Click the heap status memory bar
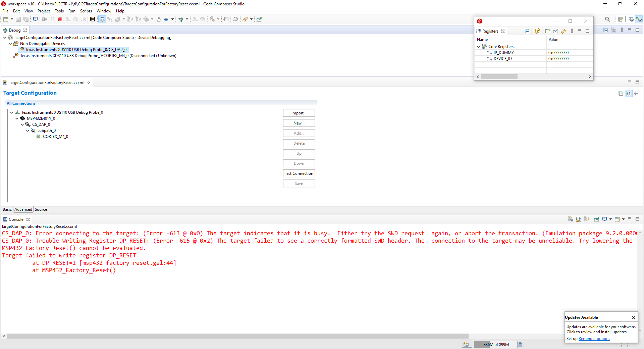The width and height of the screenshot is (644, 349). (x=496, y=345)
